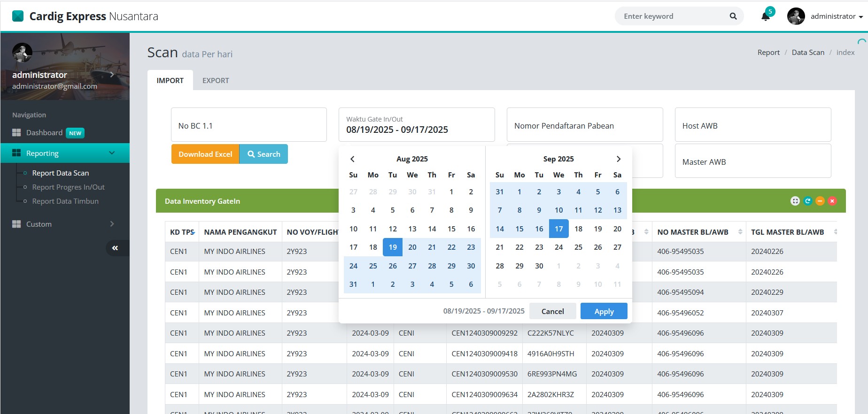Image resolution: width=868 pixels, height=414 pixels.
Task: Click the fullscreen icon in Data Inventory panel
Action: (x=795, y=201)
